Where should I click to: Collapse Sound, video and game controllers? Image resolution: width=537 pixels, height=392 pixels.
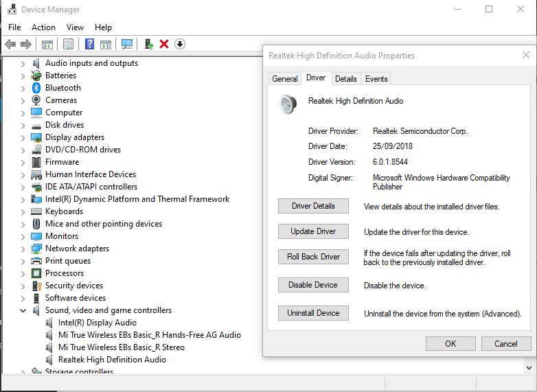point(23,310)
